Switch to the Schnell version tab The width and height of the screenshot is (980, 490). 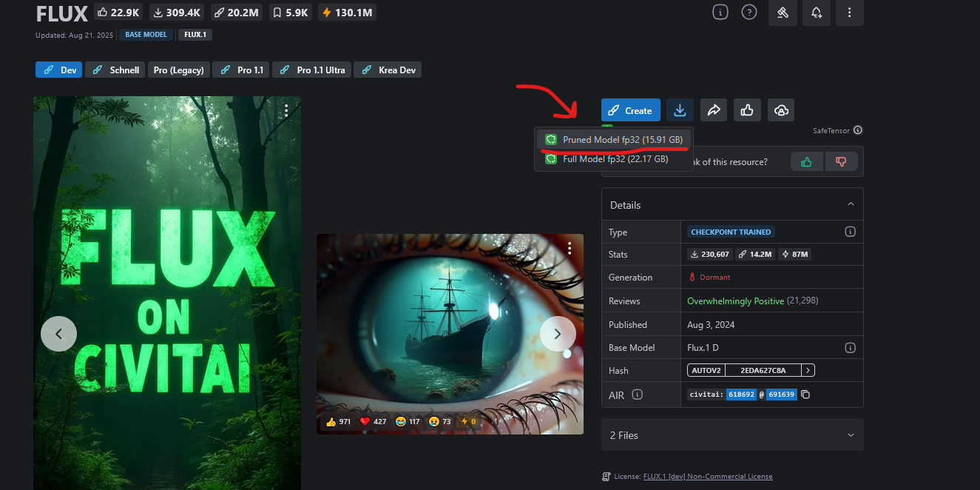tap(115, 70)
